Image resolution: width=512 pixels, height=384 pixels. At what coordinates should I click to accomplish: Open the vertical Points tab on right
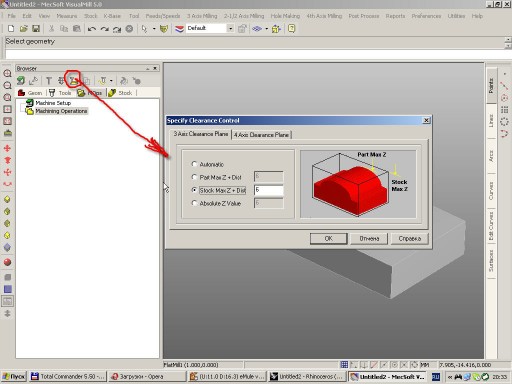pyautogui.click(x=491, y=85)
